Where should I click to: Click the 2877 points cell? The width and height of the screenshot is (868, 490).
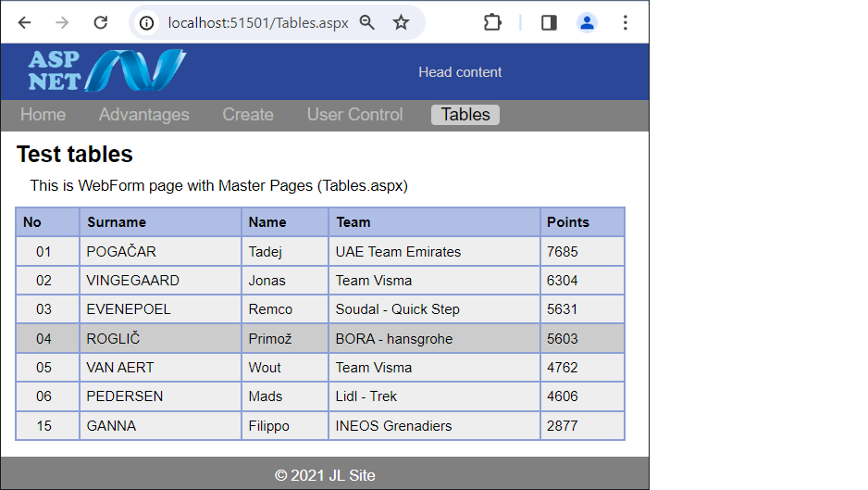pyautogui.click(x=582, y=426)
